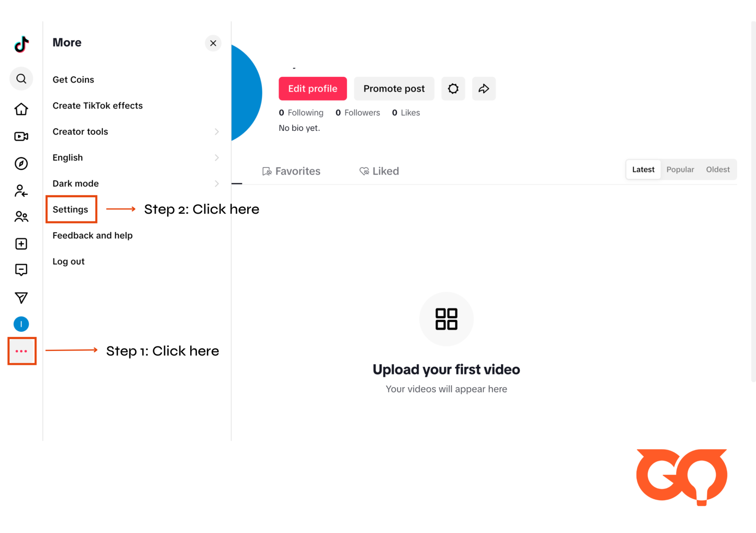Switch to the Popular sort tab
This screenshot has width=756, height=533.
pos(680,169)
